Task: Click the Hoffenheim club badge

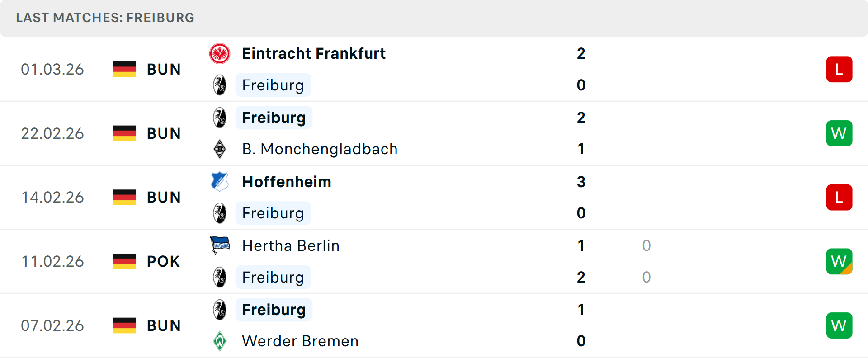Action: click(x=220, y=181)
